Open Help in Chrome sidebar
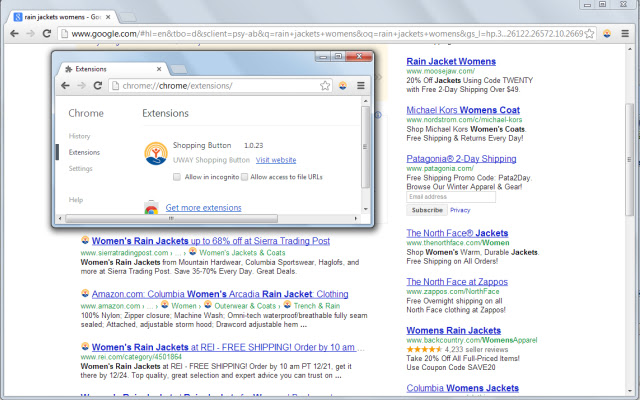The height and width of the screenshot is (400, 640). pyautogui.click(x=76, y=200)
